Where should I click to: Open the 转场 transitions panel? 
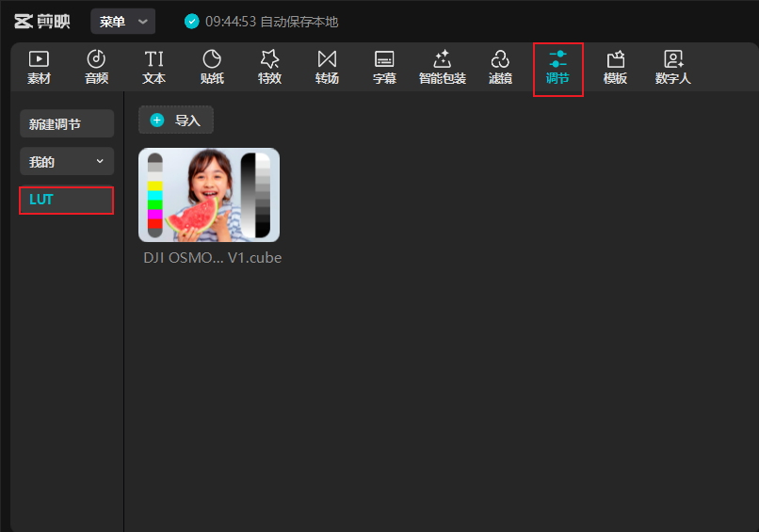(327, 68)
